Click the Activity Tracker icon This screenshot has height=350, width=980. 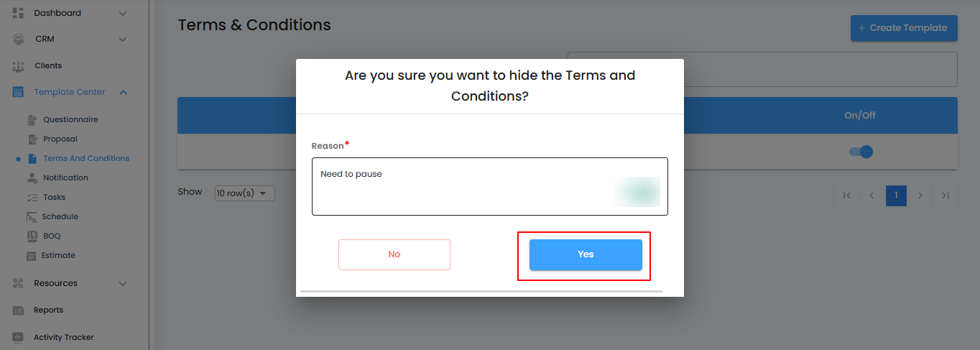tap(19, 337)
